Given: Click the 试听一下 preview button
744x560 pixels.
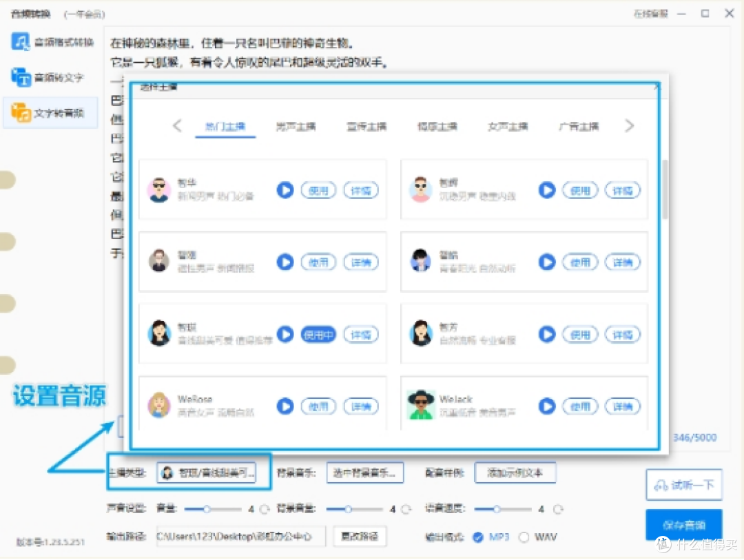Looking at the screenshot, I should pyautogui.click(x=684, y=484).
